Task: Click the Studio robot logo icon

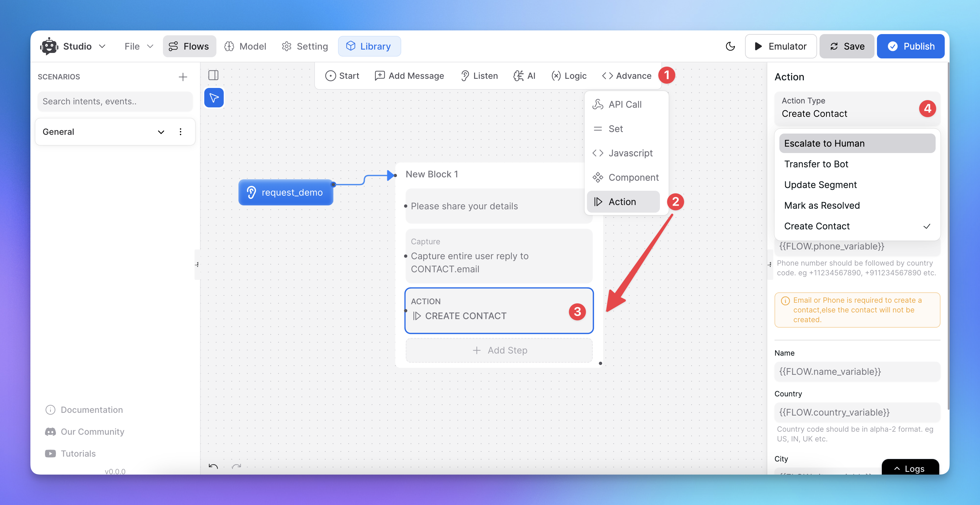Action: pos(49,46)
